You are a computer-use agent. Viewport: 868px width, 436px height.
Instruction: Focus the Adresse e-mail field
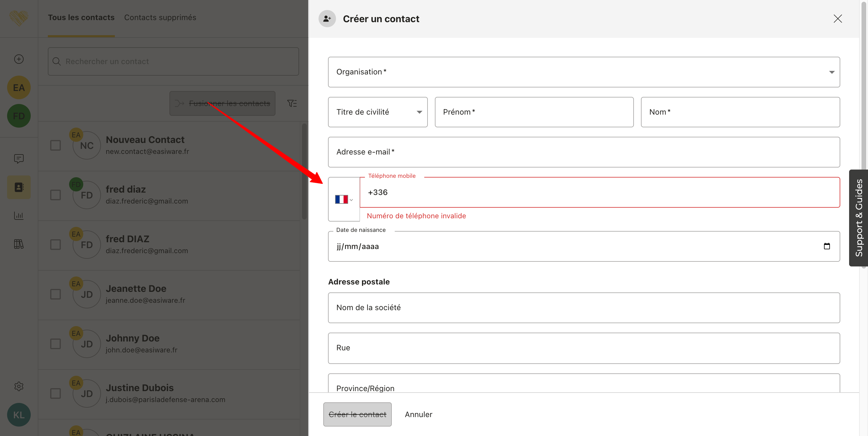click(584, 152)
